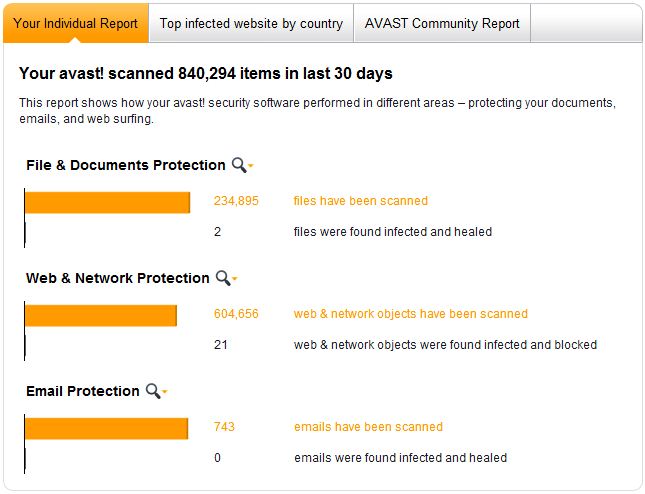Click 'web & network objects have been scanned'
The image size is (645, 494).
(x=411, y=314)
